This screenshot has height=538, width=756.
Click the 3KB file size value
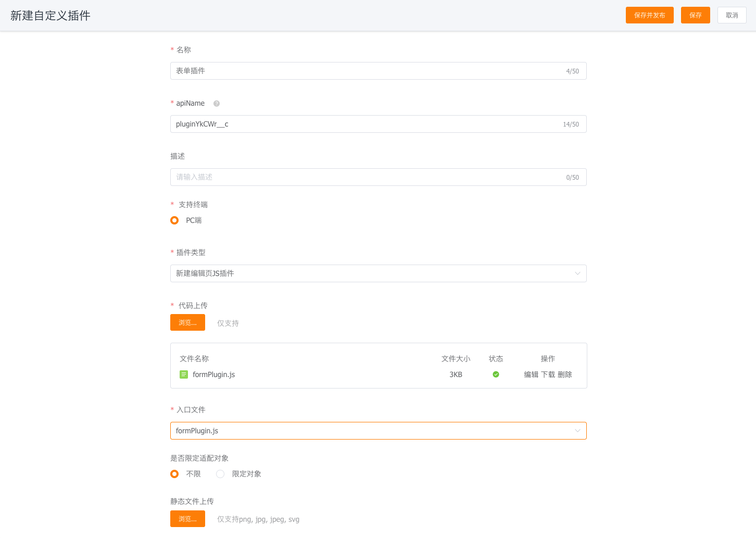point(456,374)
